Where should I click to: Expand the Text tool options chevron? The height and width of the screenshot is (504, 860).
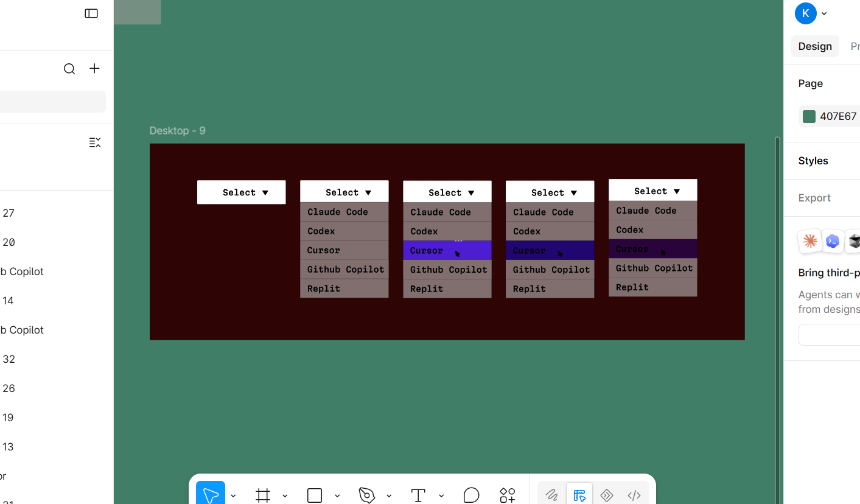(x=441, y=495)
